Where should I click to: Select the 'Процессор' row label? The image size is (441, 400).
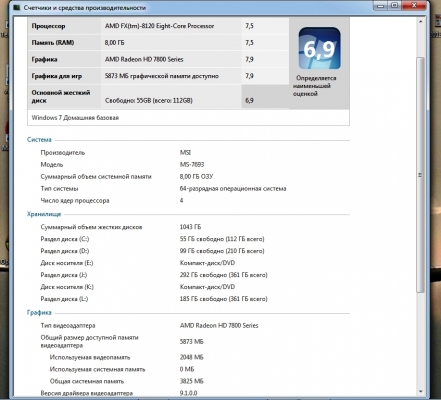click(48, 26)
